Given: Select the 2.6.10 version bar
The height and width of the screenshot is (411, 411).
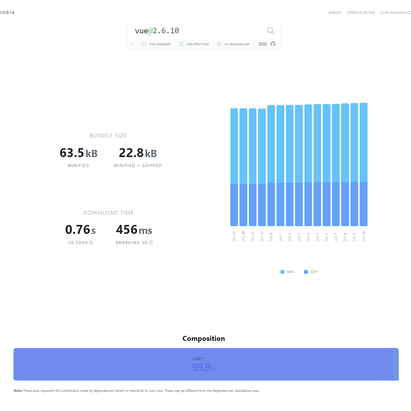Looking at the screenshot, I should click(x=363, y=164).
